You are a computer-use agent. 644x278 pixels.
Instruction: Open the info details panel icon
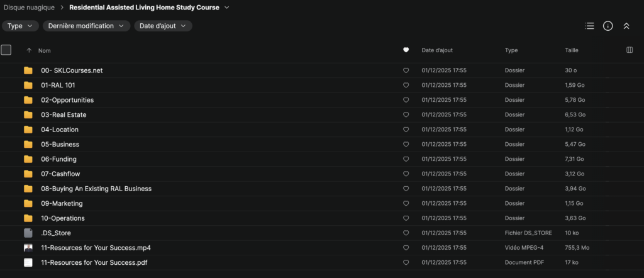click(x=608, y=26)
